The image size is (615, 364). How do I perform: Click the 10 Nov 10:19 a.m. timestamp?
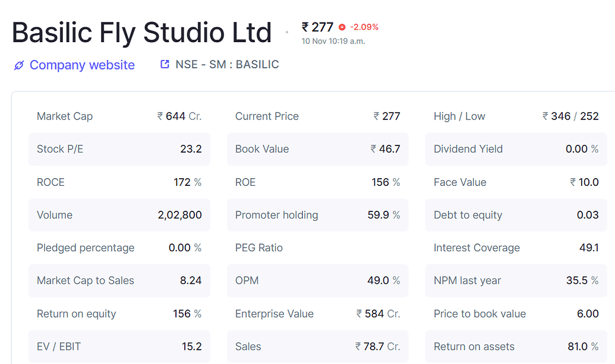(x=334, y=42)
